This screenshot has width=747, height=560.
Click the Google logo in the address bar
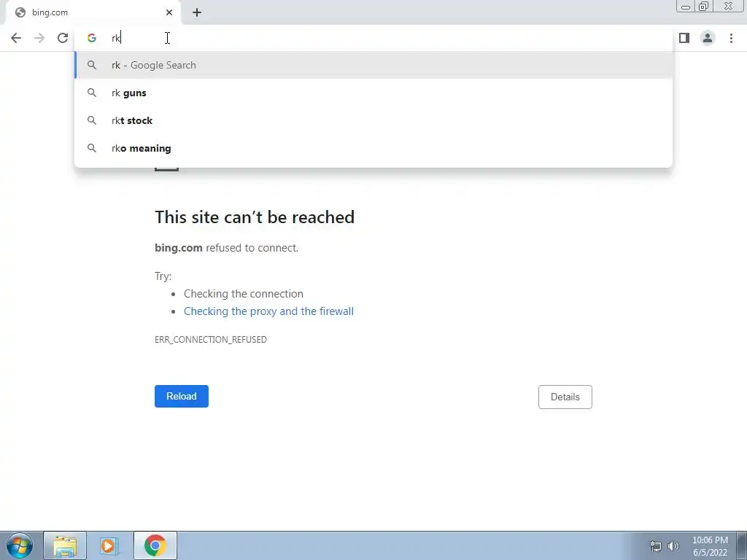click(x=91, y=38)
